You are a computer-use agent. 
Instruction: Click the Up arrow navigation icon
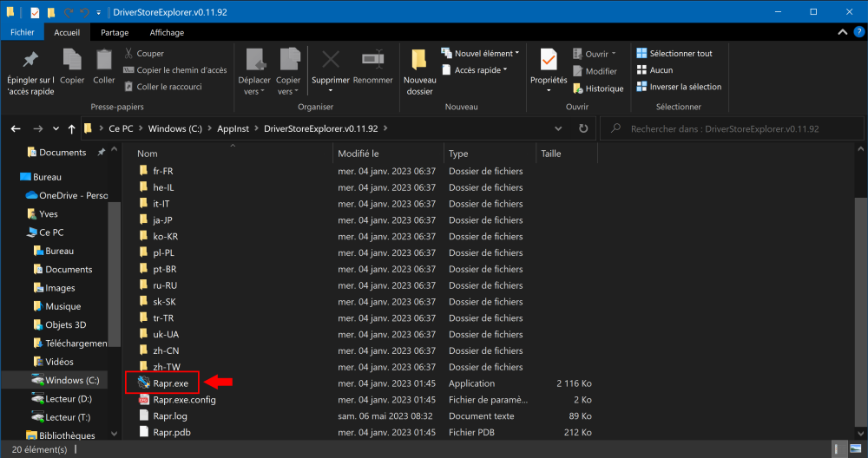click(x=71, y=128)
